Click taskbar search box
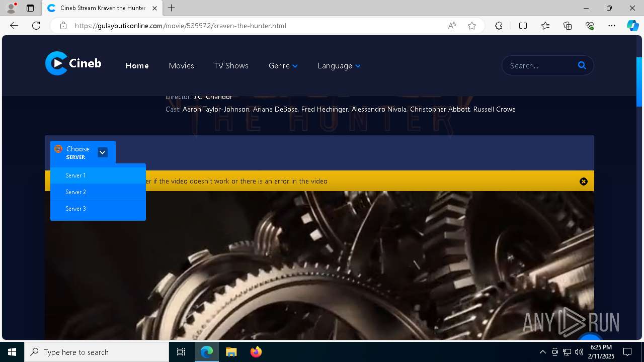Viewport: 644px width, 362px height. pyautogui.click(x=97, y=352)
